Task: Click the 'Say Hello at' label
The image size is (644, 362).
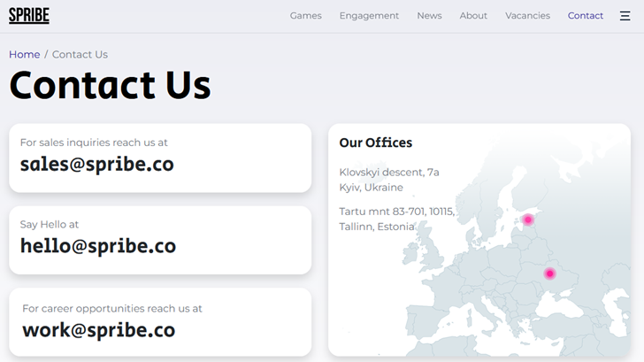Action: click(50, 224)
